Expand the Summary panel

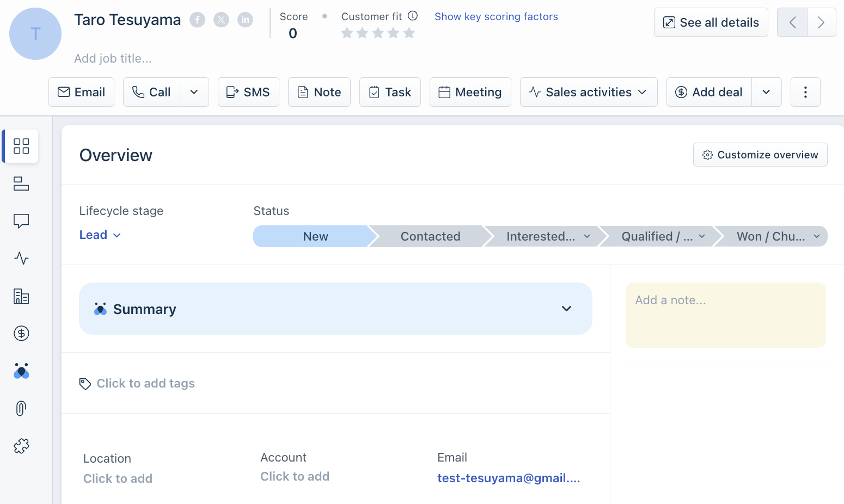coord(566,309)
